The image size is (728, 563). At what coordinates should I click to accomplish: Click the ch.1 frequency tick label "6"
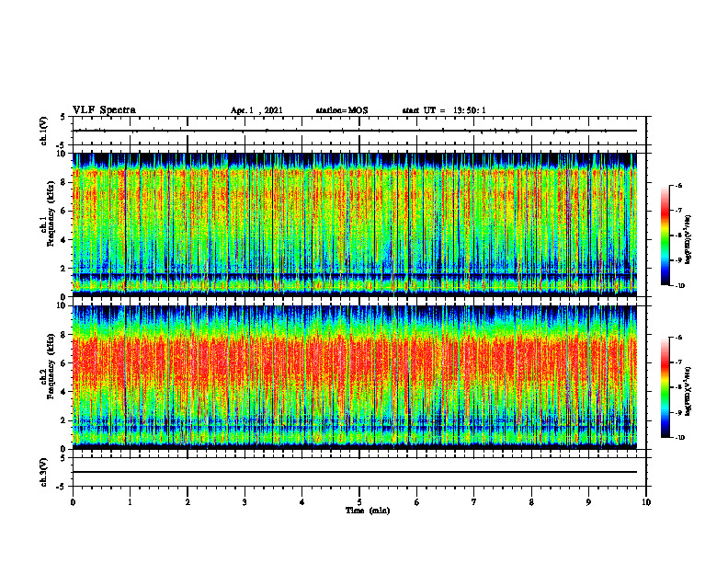[x=64, y=211]
